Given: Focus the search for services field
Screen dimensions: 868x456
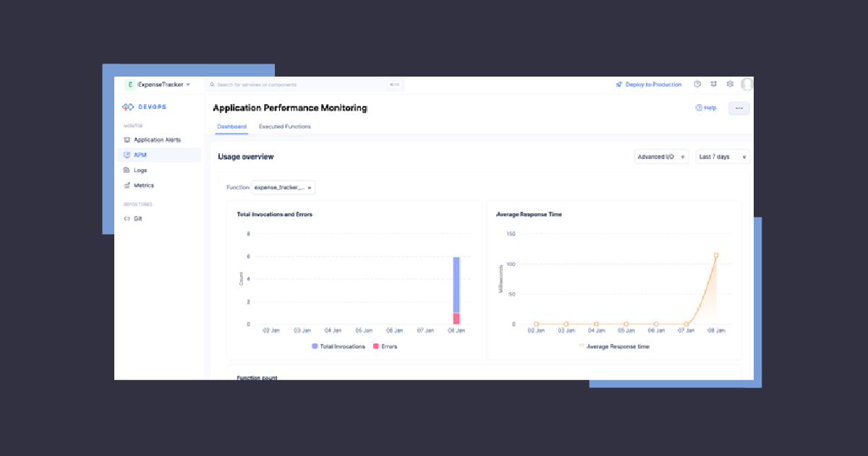Looking at the screenshot, I should (x=304, y=85).
